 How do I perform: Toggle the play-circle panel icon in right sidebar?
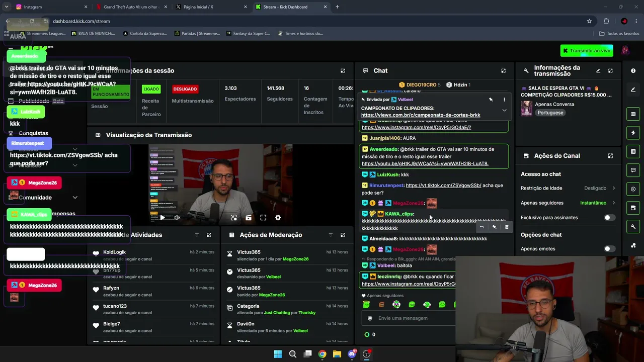(633, 189)
